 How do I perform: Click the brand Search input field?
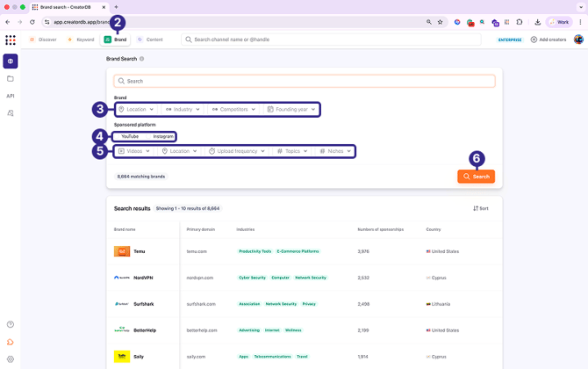coord(304,81)
